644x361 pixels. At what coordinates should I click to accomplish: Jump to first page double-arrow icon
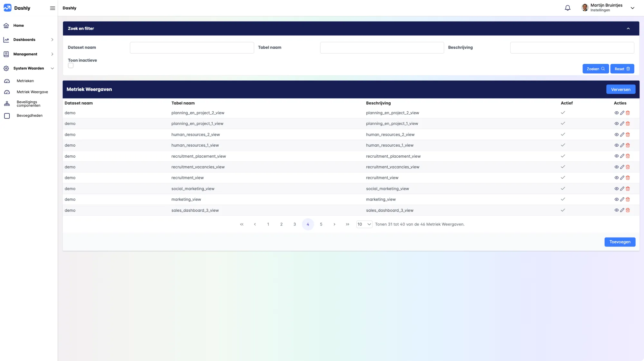242,225
